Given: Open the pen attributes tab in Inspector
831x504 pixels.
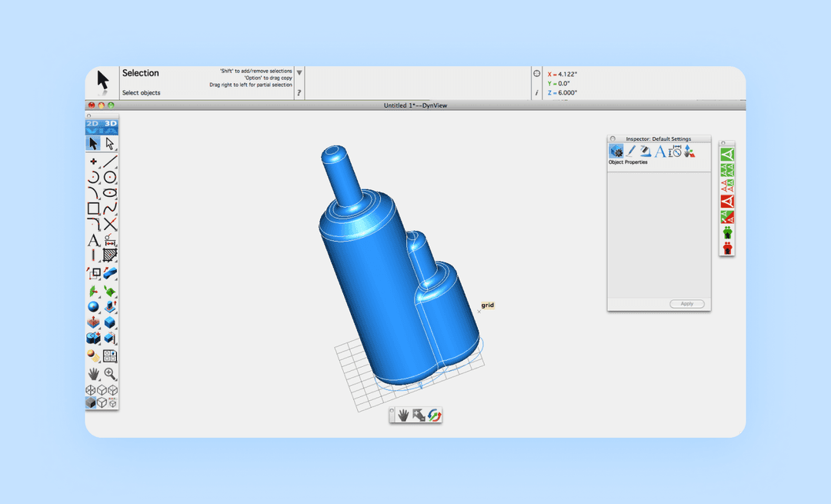Looking at the screenshot, I should click(x=631, y=152).
